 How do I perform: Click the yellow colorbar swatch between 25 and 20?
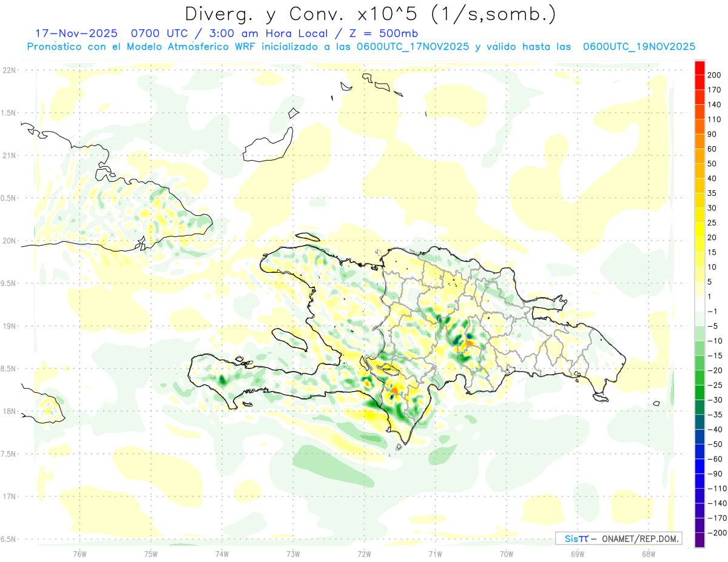pos(700,230)
